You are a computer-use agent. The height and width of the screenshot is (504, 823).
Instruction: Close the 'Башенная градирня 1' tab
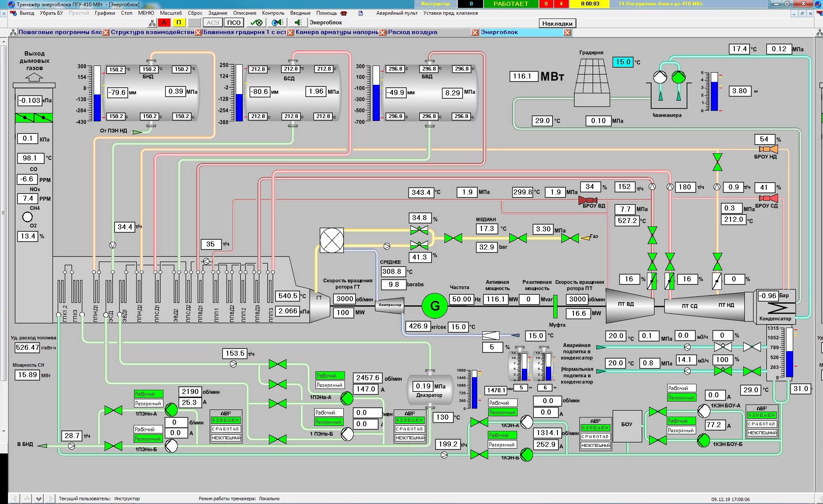[290, 32]
